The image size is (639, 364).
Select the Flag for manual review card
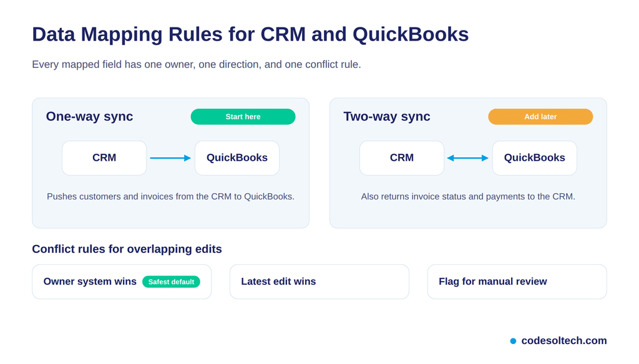(x=517, y=282)
